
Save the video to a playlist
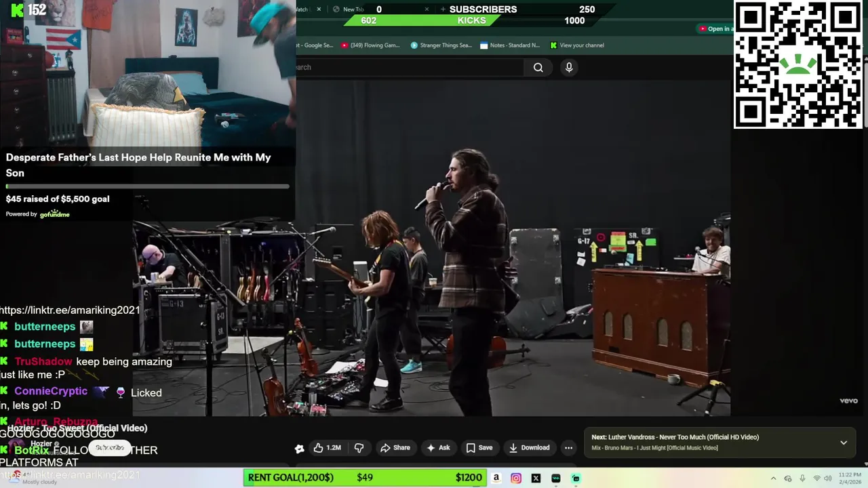tap(479, 447)
